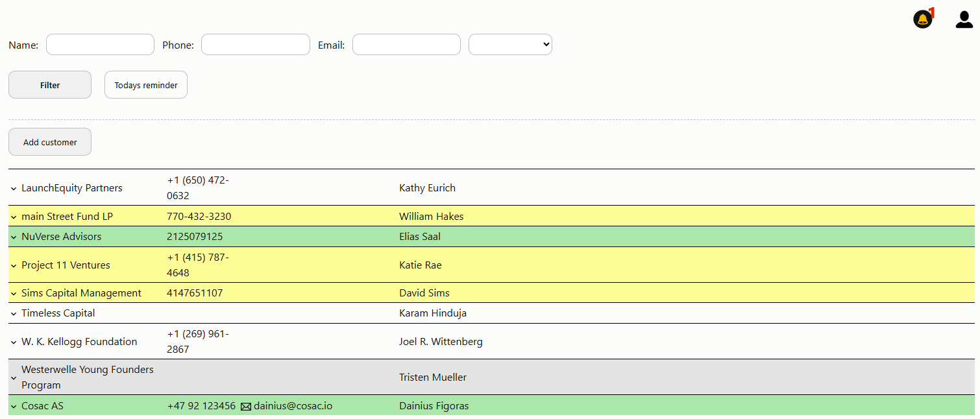Expand the W. K. Kellogg Foundation row chevron
The width and height of the screenshot is (980, 419).
point(14,342)
